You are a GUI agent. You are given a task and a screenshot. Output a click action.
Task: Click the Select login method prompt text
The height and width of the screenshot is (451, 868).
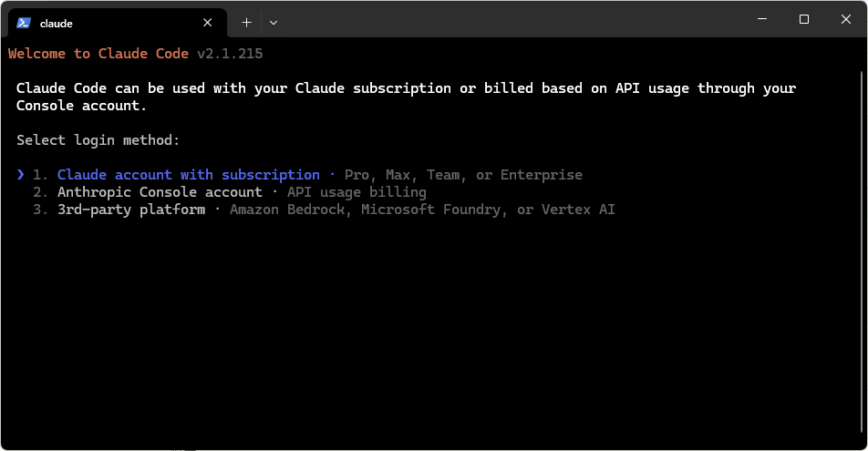(x=98, y=140)
